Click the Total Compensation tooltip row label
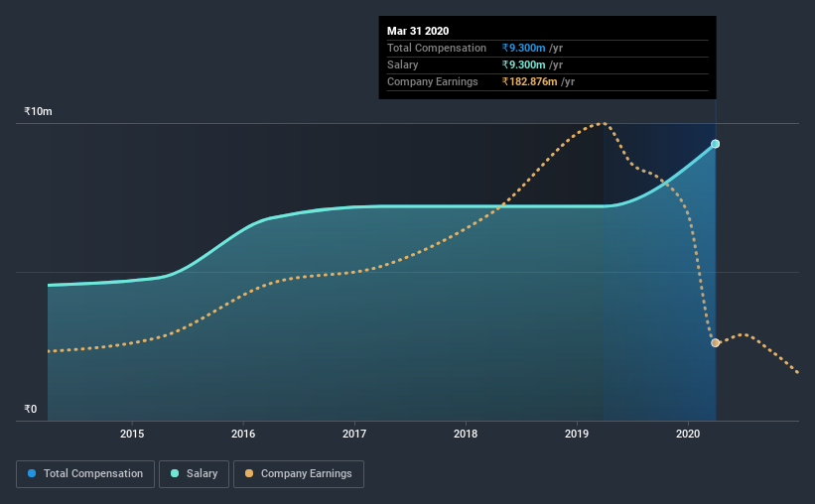 tap(437, 48)
